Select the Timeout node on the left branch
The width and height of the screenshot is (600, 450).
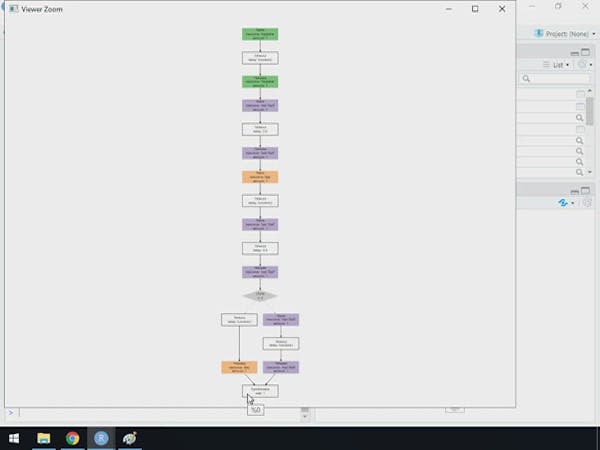(x=239, y=320)
